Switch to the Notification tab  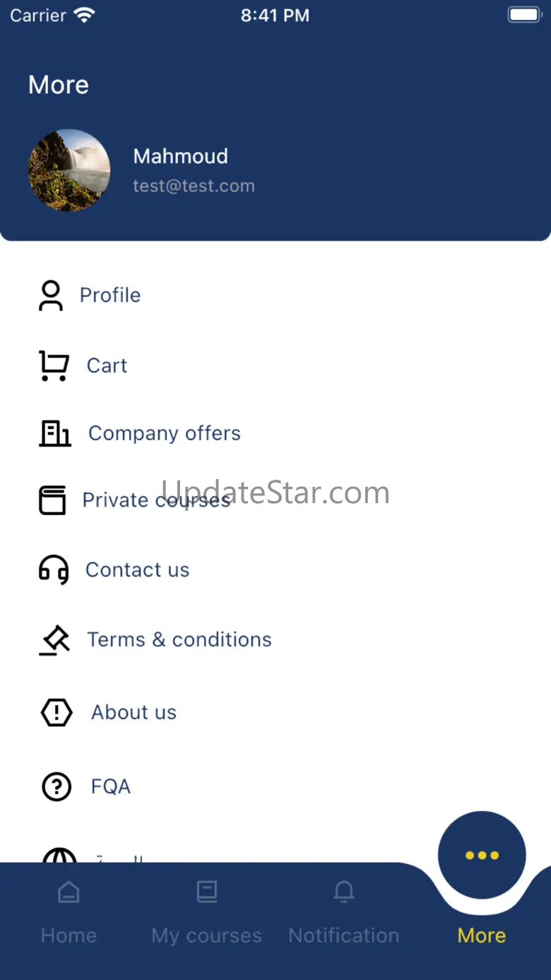[x=344, y=911]
